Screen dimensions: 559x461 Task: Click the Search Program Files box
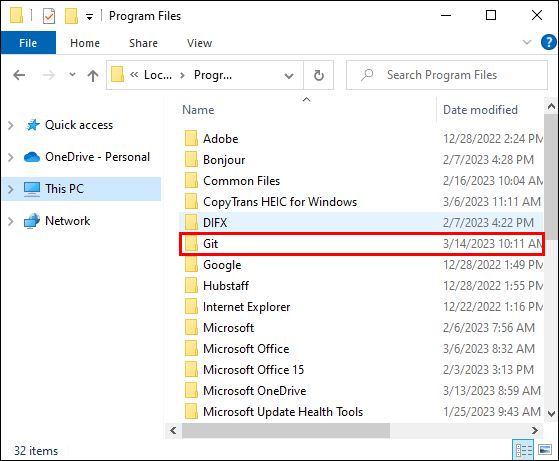click(447, 75)
